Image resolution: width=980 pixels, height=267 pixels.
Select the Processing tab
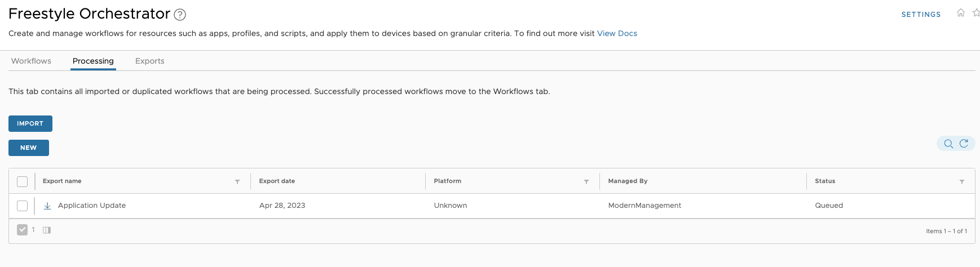click(x=93, y=61)
